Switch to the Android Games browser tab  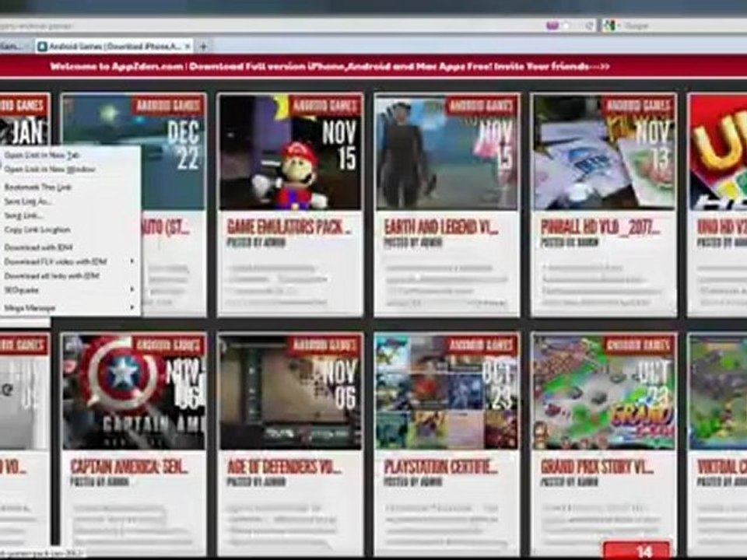(x=114, y=46)
